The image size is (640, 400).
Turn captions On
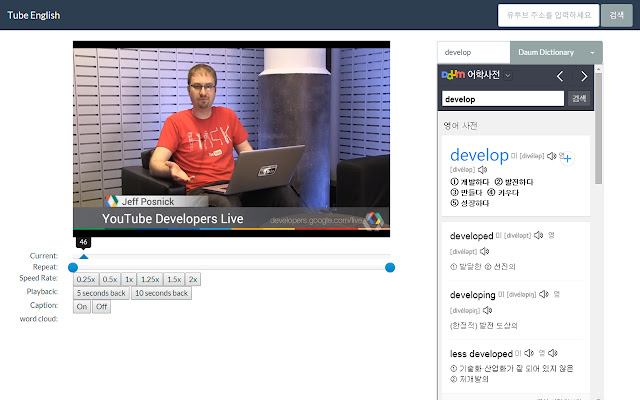coord(82,307)
